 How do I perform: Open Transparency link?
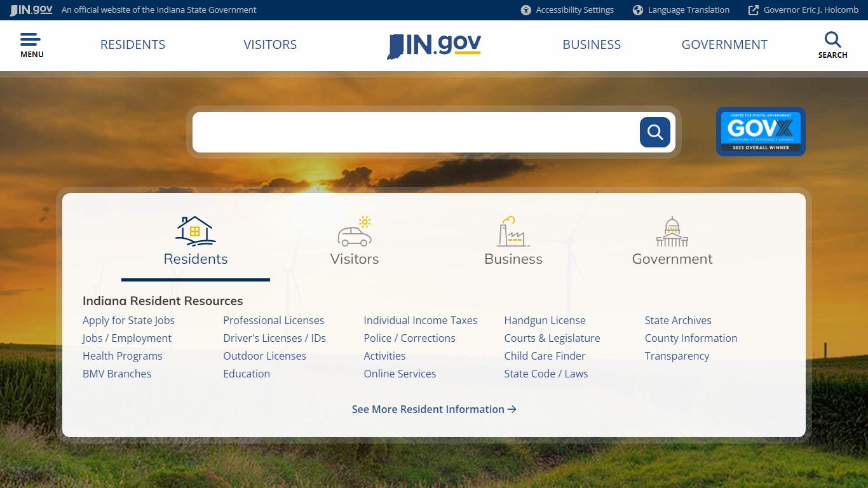tap(677, 356)
